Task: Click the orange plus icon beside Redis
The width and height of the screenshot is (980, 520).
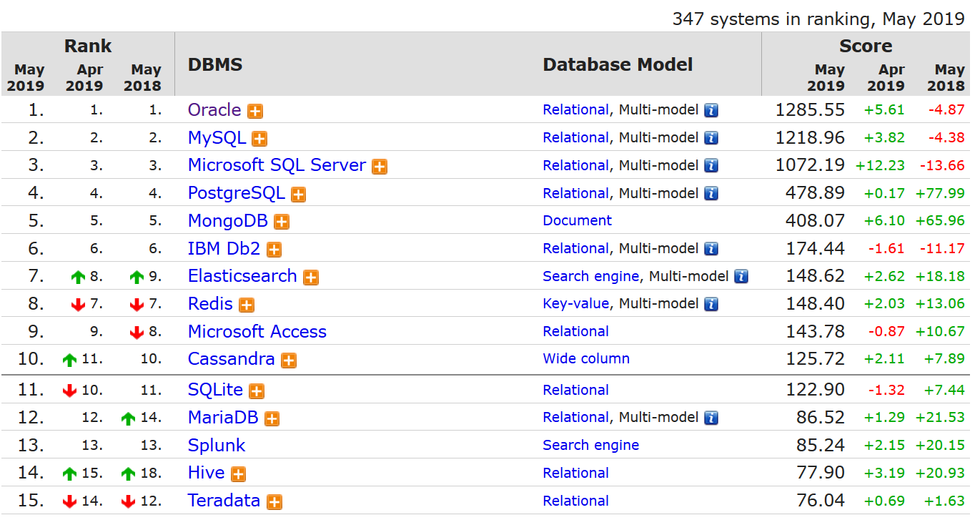Action: pos(247,305)
